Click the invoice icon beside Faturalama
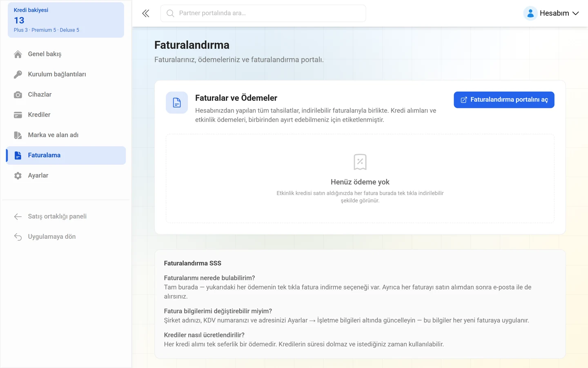The height and width of the screenshot is (368, 588). point(18,155)
